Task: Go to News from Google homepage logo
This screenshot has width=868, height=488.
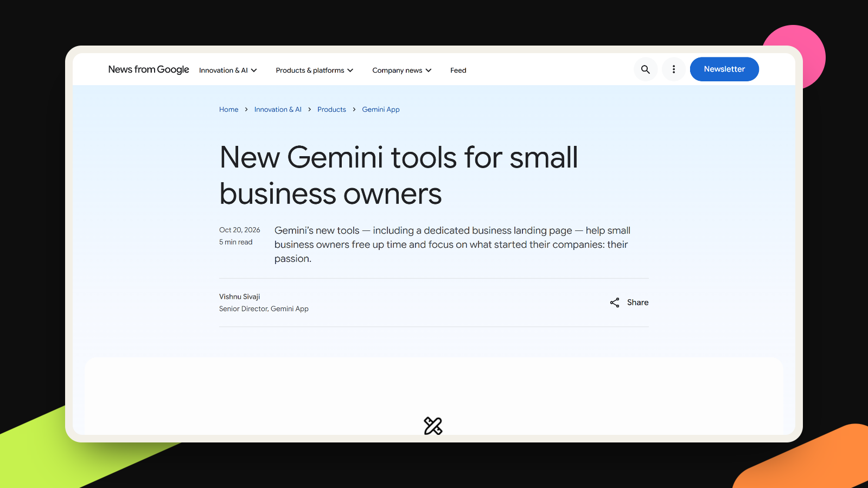Action: click(149, 69)
